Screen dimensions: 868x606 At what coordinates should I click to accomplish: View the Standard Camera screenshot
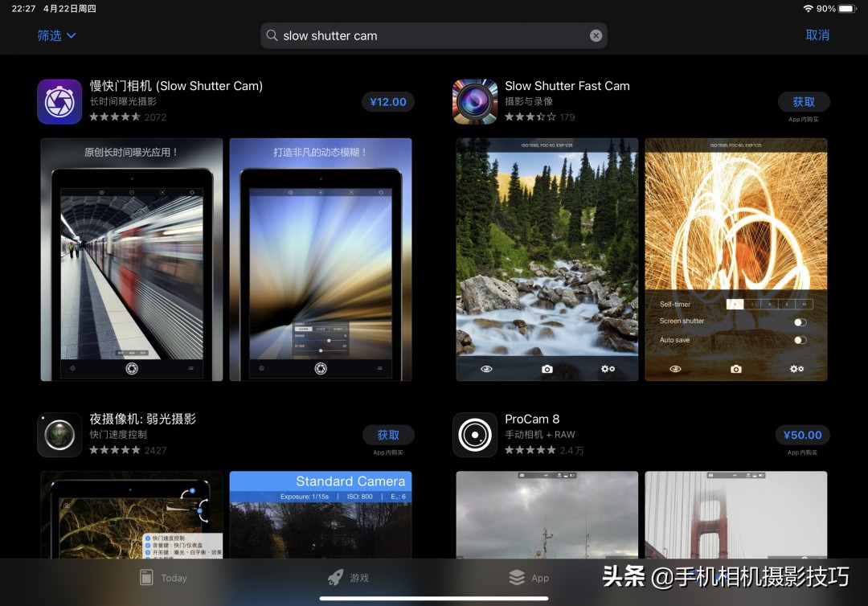pyautogui.click(x=321, y=514)
